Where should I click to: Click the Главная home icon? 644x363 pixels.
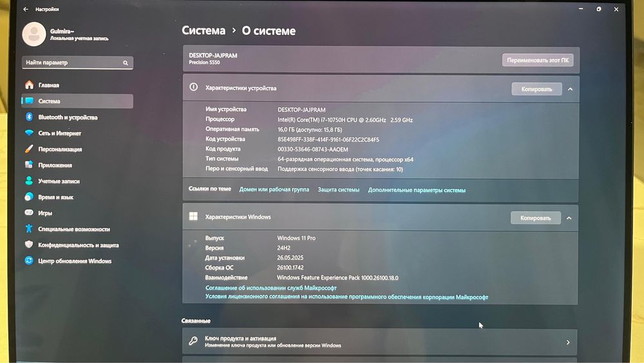point(29,85)
